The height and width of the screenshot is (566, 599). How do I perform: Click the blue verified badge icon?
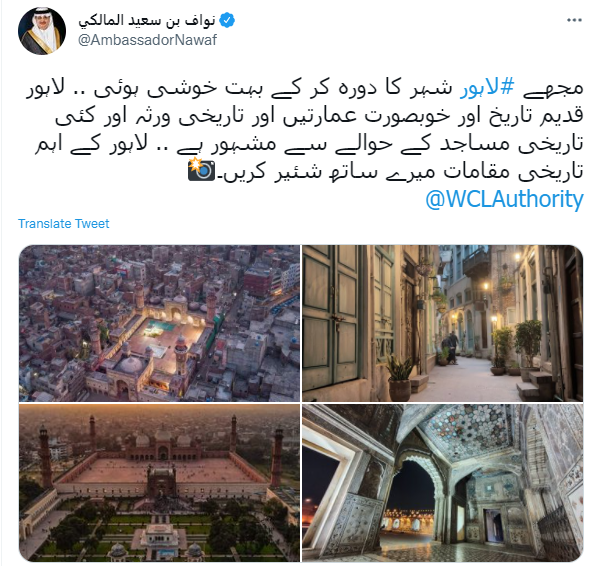tap(227, 20)
